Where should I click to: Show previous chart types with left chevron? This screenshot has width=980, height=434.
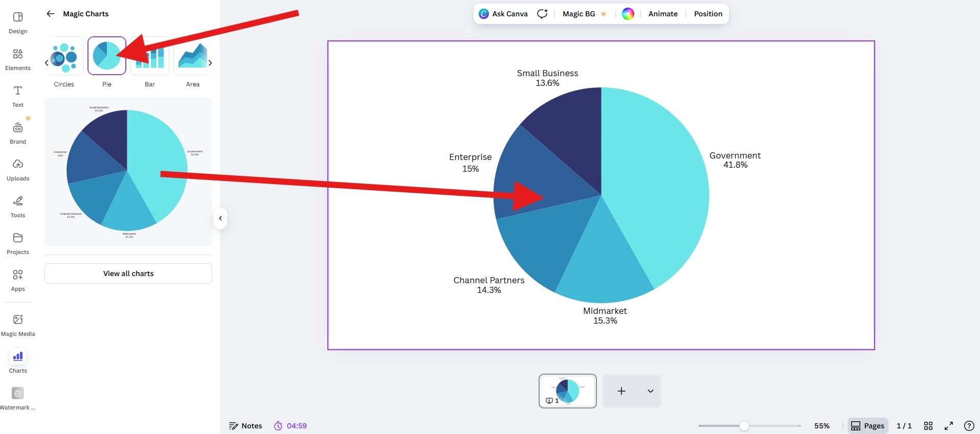pos(47,63)
